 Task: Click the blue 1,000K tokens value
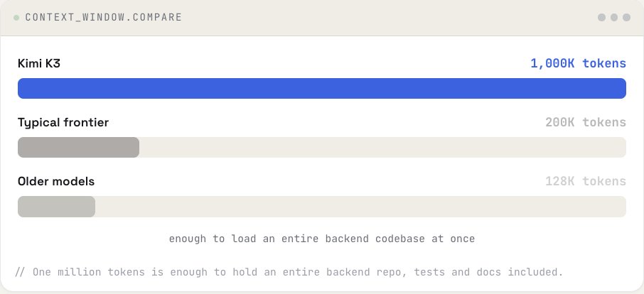pos(579,63)
